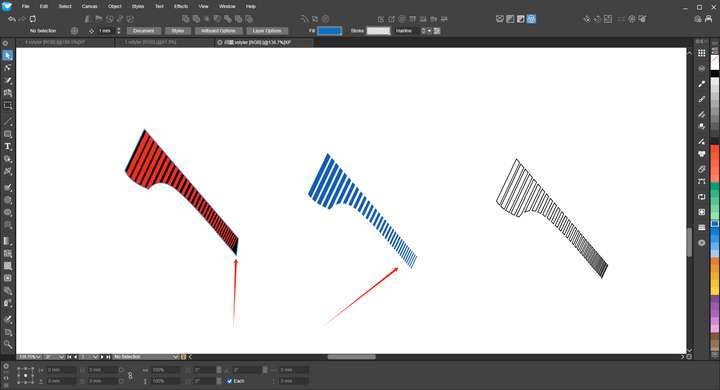
Task: Open the Select menu
Action: click(65, 6)
